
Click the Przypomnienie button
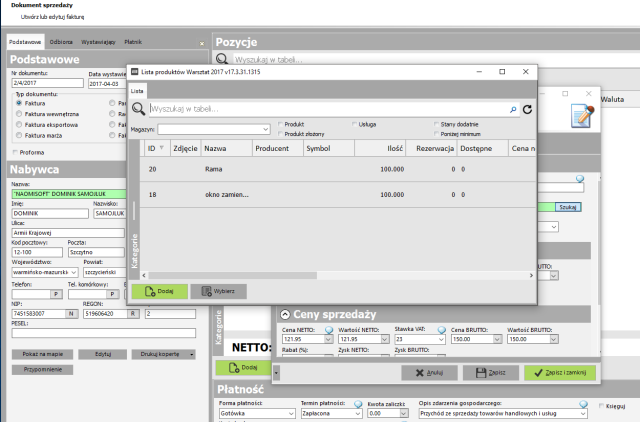42,369
